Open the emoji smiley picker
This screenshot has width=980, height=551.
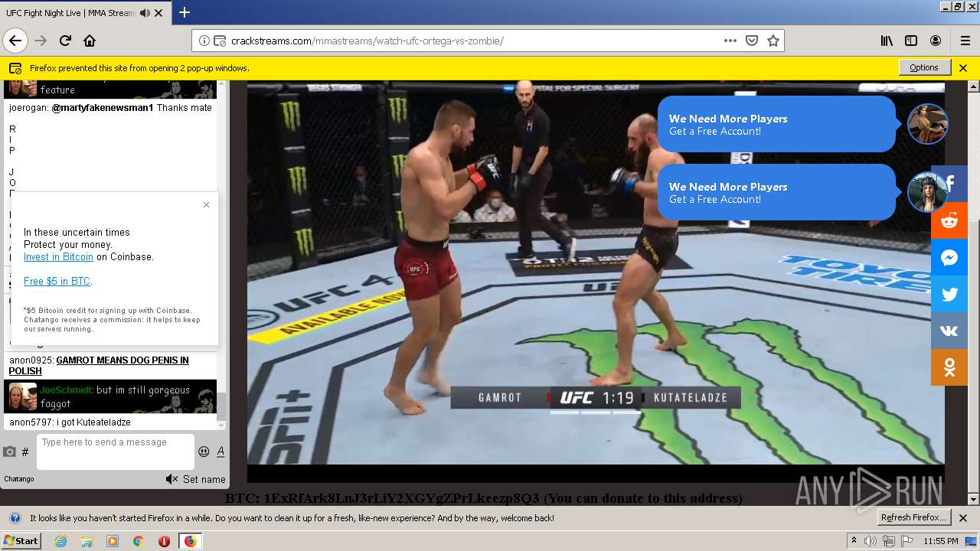click(x=204, y=452)
